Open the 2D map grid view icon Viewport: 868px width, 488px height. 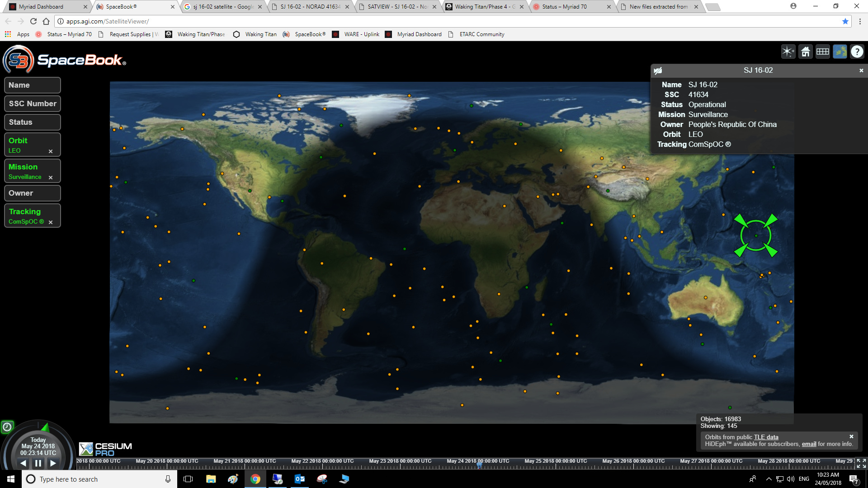pyautogui.click(x=822, y=52)
